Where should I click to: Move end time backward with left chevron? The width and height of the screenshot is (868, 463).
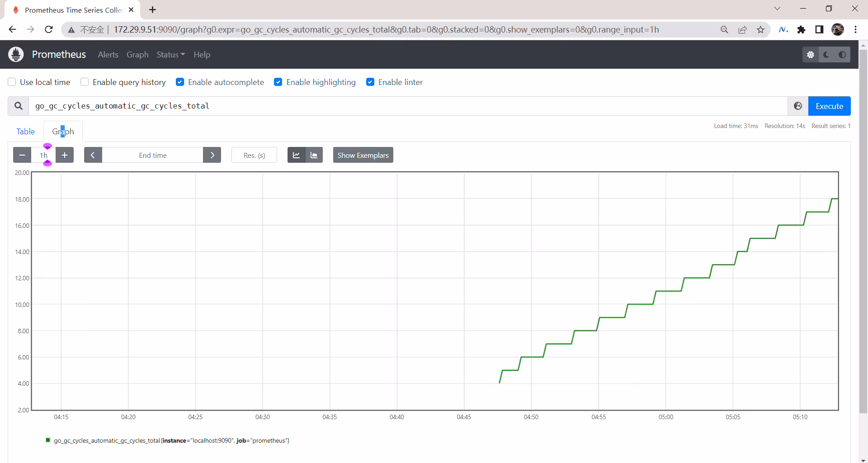pos(93,155)
